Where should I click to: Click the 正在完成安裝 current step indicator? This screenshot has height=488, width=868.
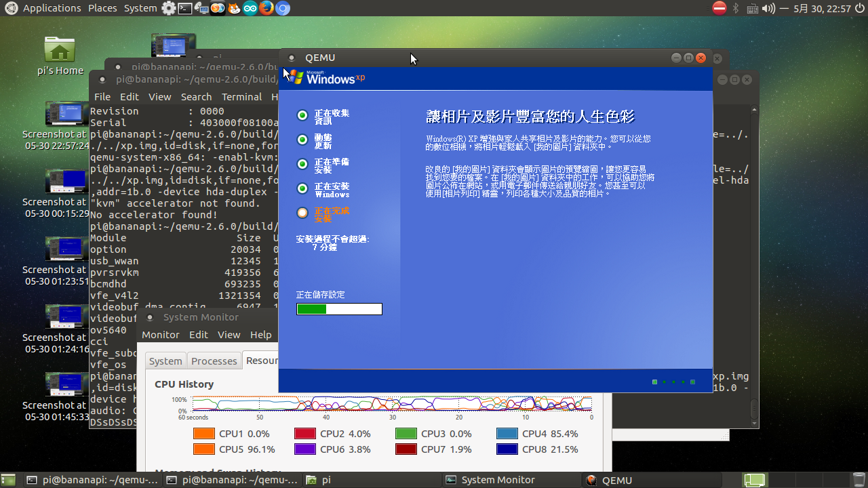click(302, 213)
